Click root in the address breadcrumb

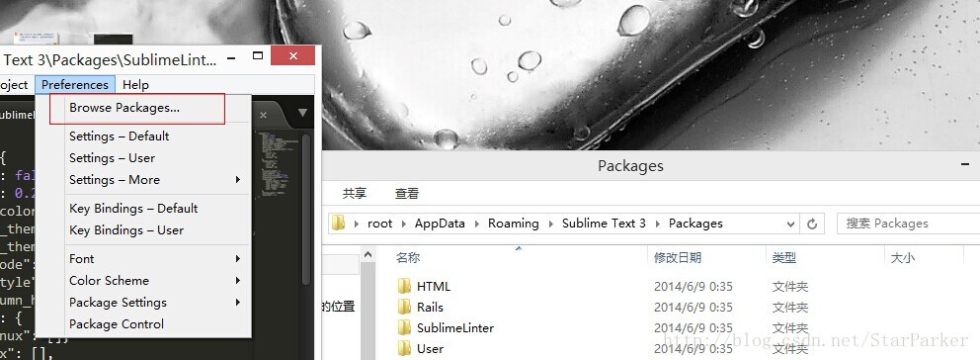[380, 224]
